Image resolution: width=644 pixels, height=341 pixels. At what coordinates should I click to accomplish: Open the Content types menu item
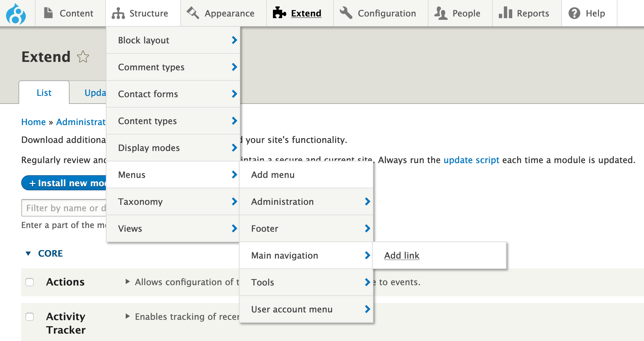173,121
